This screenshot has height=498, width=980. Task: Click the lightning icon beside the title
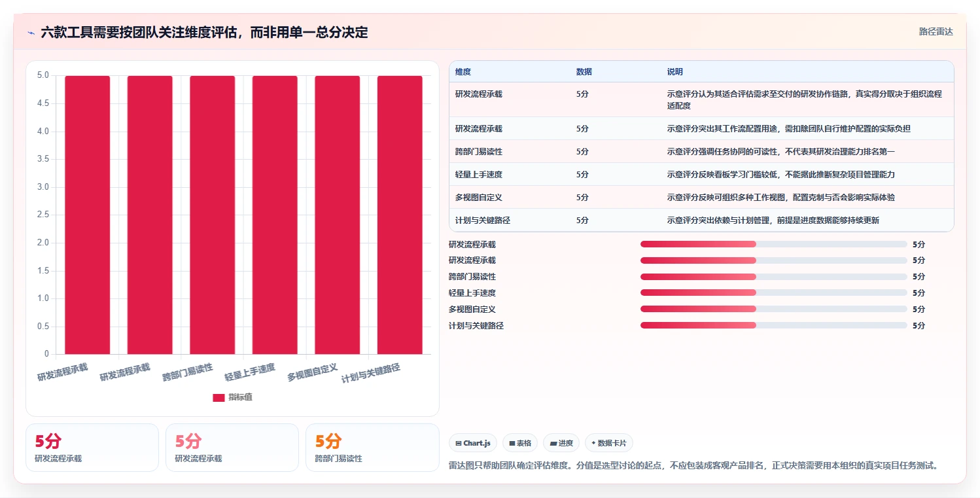(x=31, y=33)
